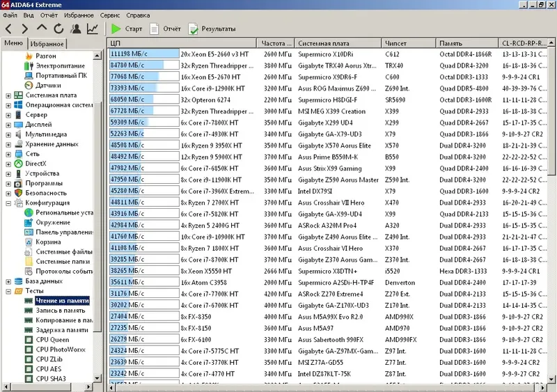Click the results list scroll down arrow
Screen dimensions: 557x392
(551, 379)
